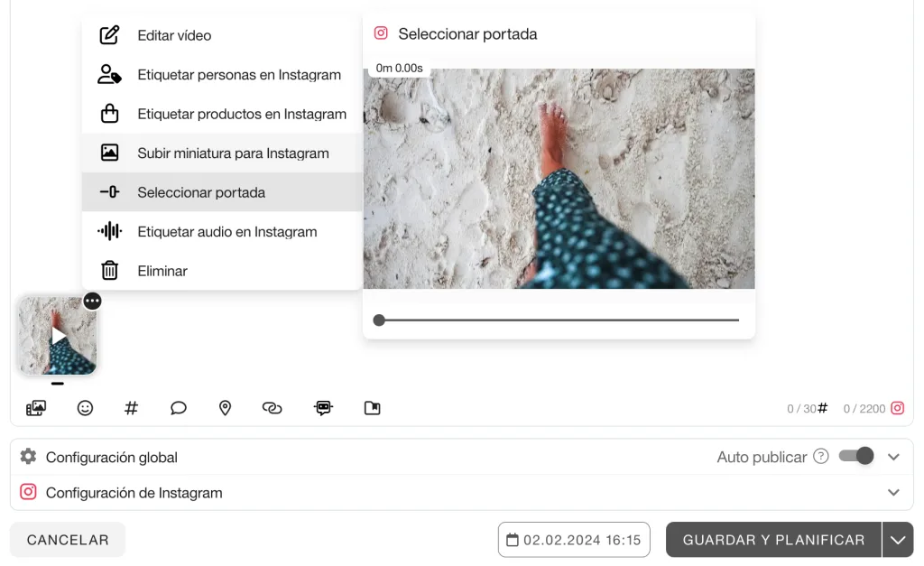
Task: Click the Auto publicar label
Action: (762, 457)
